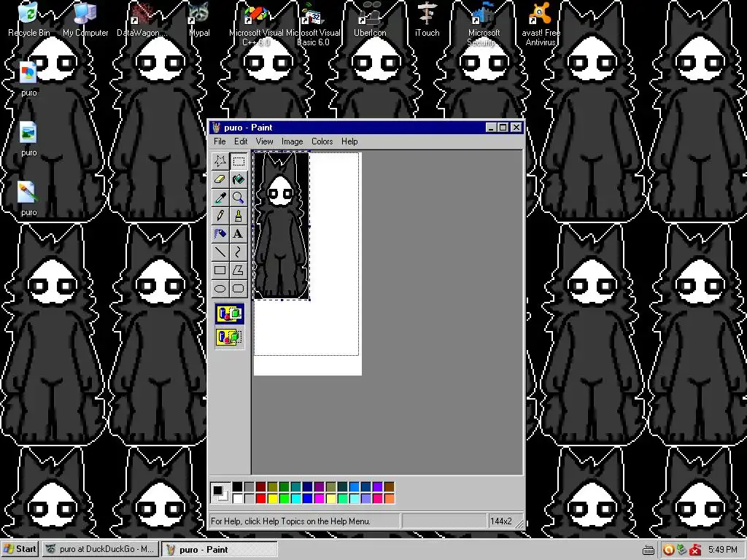Select the orange swatch
This screenshot has height=560, width=747.
coord(390,499)
